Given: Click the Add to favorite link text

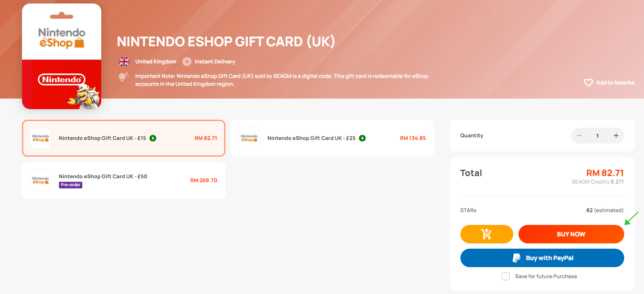Looking at the screenshot, I should coord(615,83).
